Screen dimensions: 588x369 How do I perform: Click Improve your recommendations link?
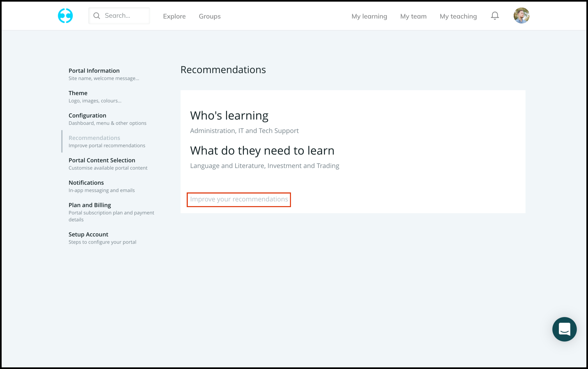click(239, 199)
